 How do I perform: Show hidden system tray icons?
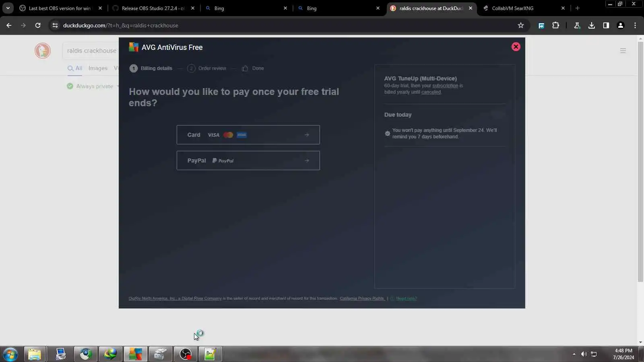click(574, 354)
